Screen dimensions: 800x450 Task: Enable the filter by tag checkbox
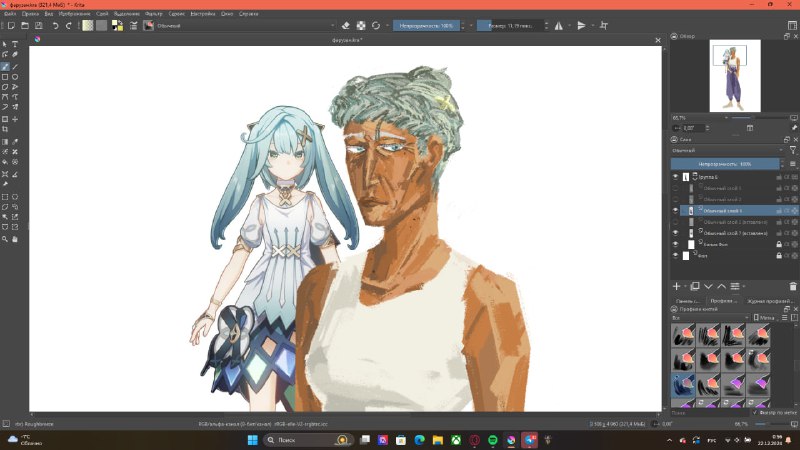click(755, 412)
